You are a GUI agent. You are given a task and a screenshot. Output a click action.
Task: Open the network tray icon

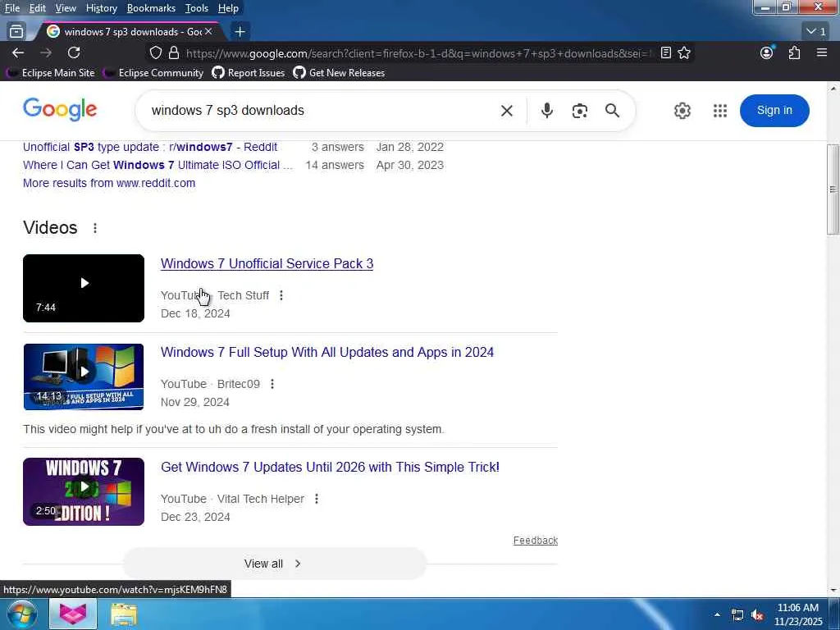tap(737, 615)
